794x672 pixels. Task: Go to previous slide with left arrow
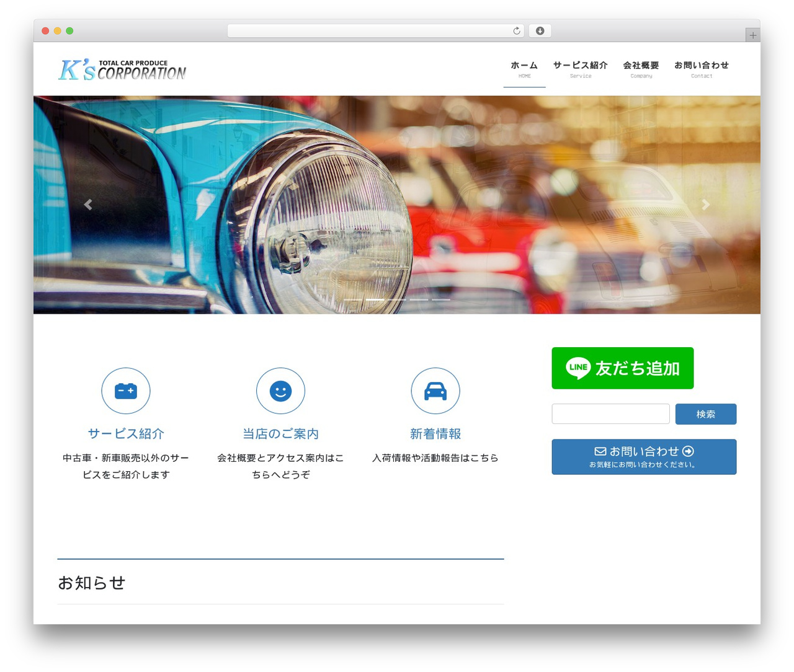coord(88,205)
